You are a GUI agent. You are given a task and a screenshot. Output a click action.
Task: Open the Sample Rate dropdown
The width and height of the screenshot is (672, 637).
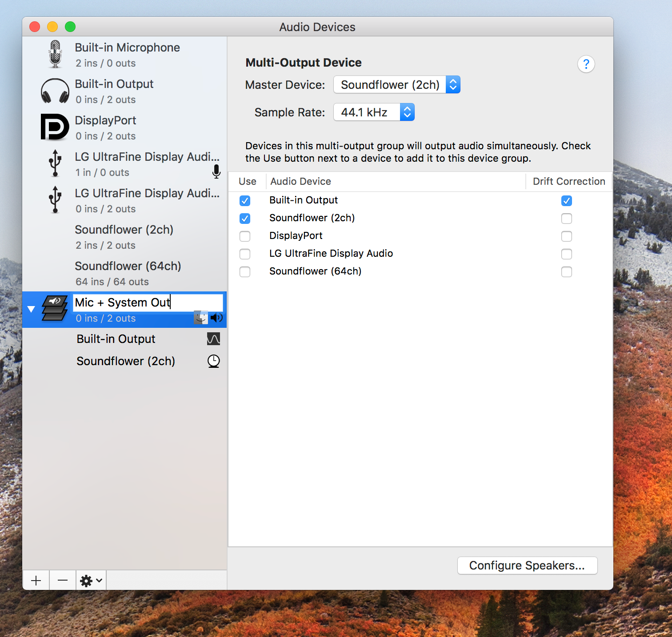(374, 112)
